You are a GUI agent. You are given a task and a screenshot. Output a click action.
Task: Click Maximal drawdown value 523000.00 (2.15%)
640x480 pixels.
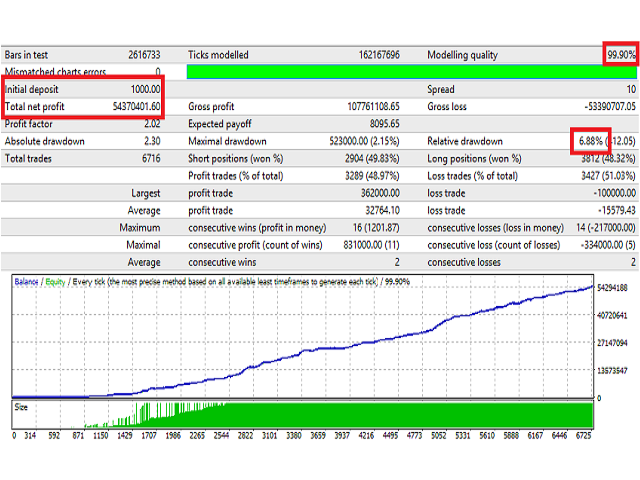coord(364,141)
